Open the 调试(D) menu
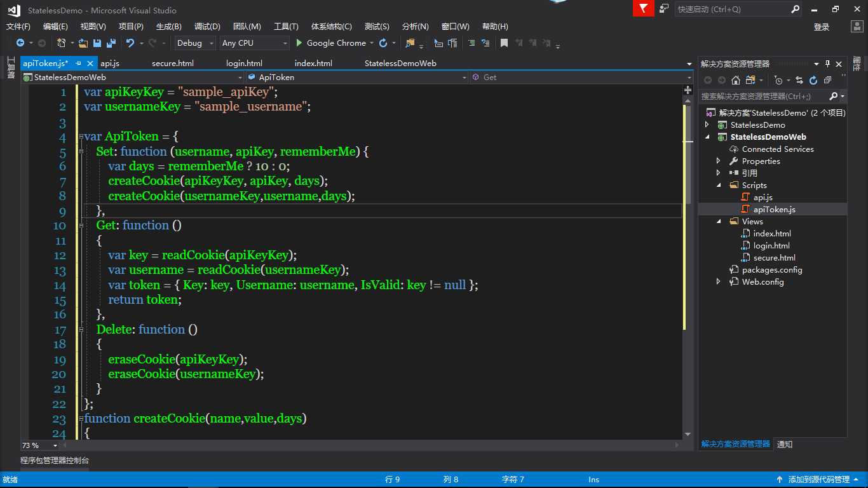The height and width of the screenshot is (488, 868). (207, 27)
